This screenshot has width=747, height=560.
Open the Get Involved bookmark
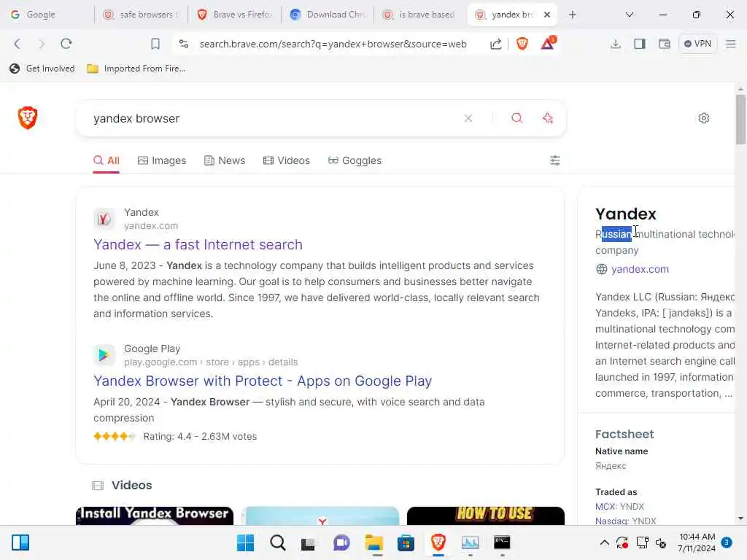click(x=42, y=69)
